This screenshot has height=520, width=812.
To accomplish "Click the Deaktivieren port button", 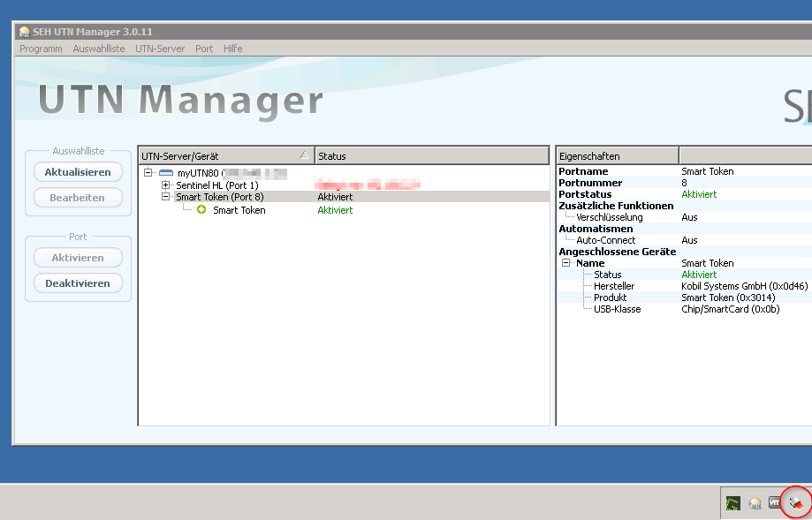I will (x=78, y=283).
